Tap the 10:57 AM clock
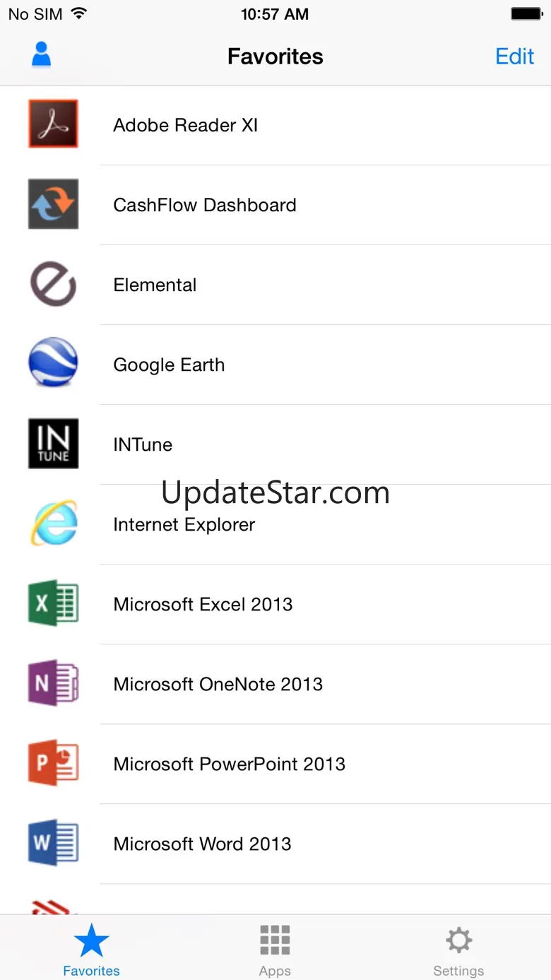This screenshot has height=980, width=551. pyautogui.click(x=275, y=14)
